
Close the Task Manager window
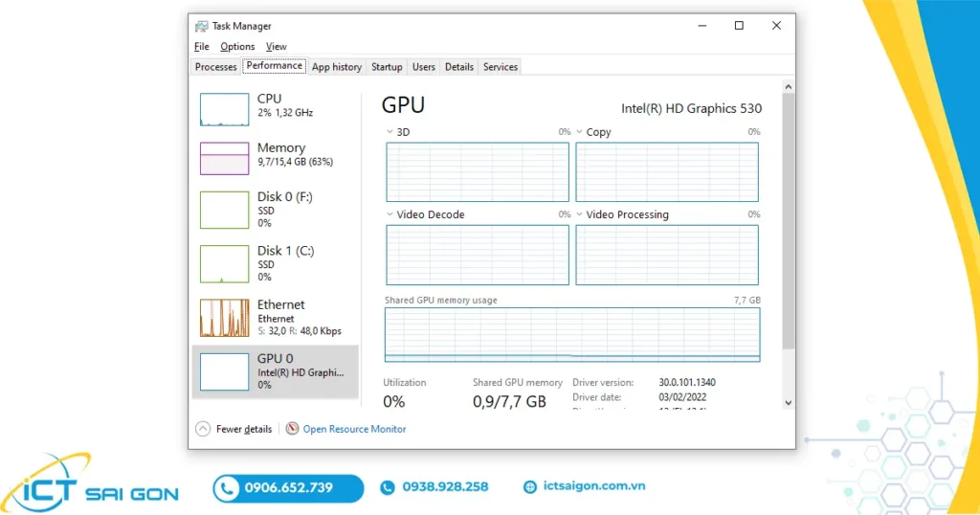click(x=776, y=26)
